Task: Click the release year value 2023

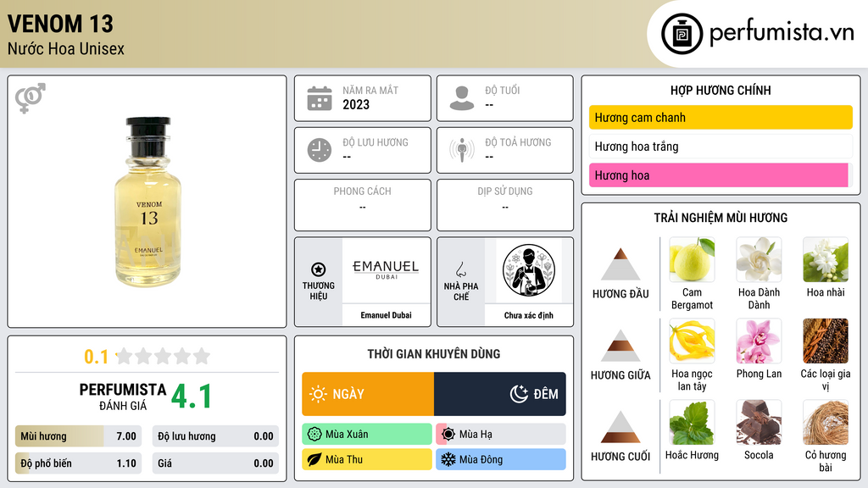Action: (x=356, y=104)
